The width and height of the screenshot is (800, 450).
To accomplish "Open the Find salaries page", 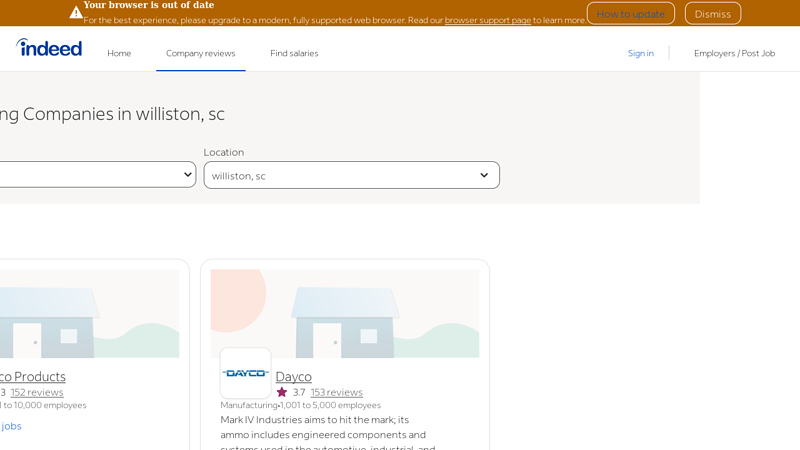I will point(294,53).
